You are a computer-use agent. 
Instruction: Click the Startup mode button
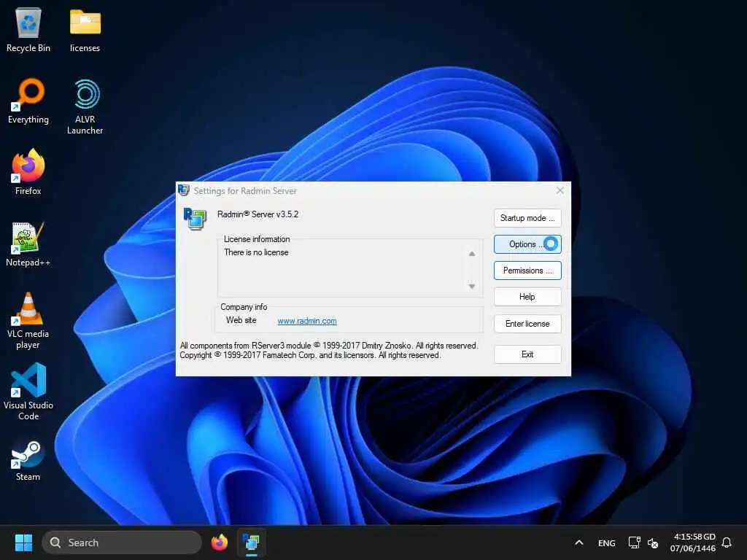pos(527,218)
